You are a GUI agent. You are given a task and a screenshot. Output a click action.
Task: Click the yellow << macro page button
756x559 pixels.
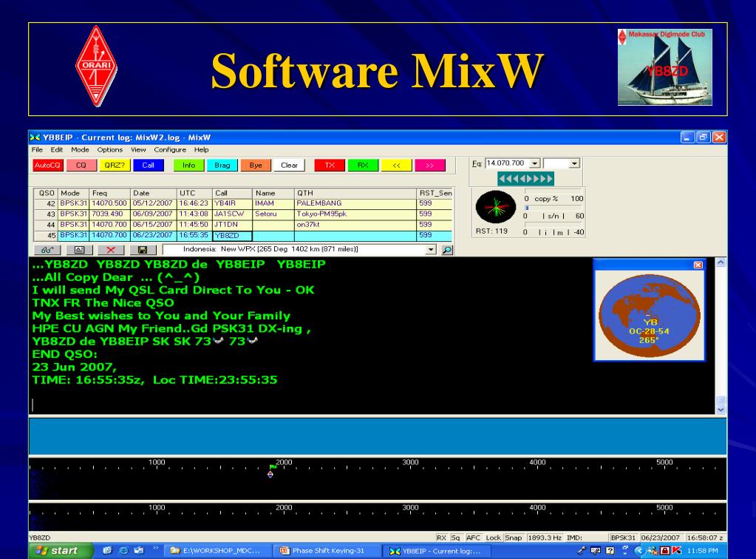click(396, 166)
